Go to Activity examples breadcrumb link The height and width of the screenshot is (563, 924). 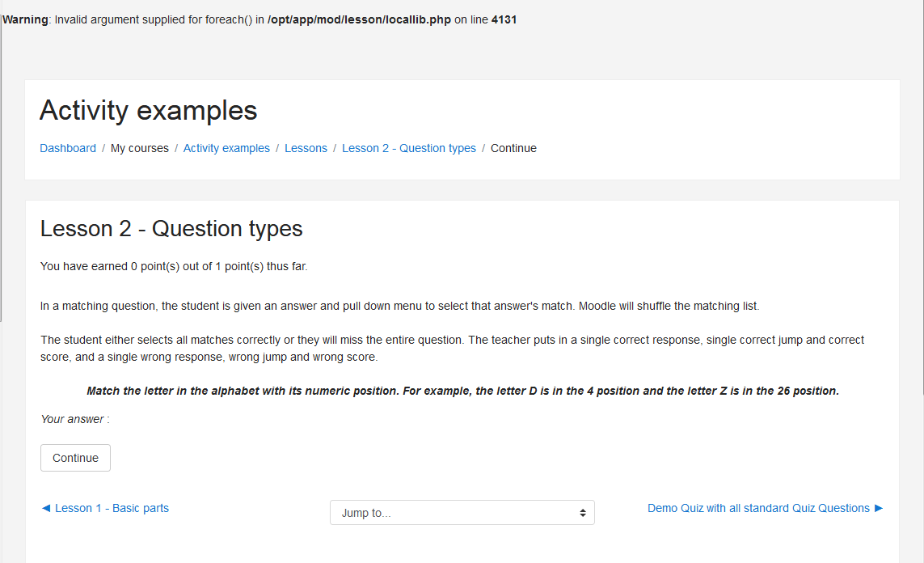tap(226, 149)
